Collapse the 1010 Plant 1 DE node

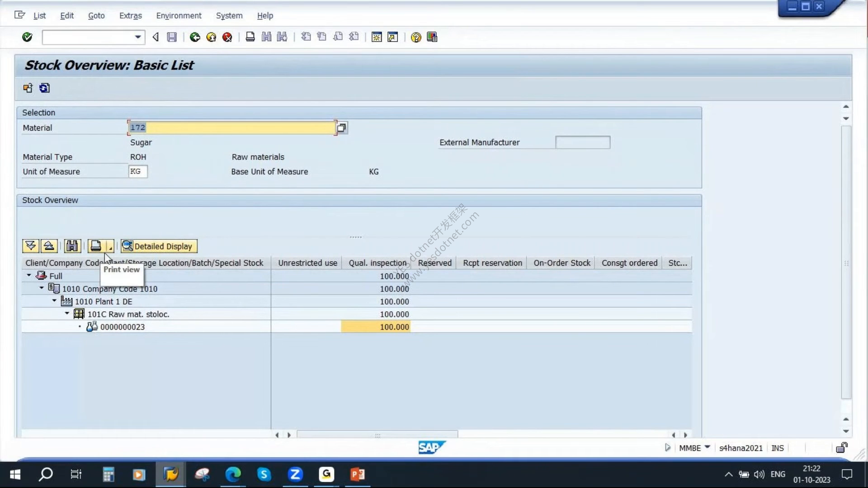(x=54, y=300)
